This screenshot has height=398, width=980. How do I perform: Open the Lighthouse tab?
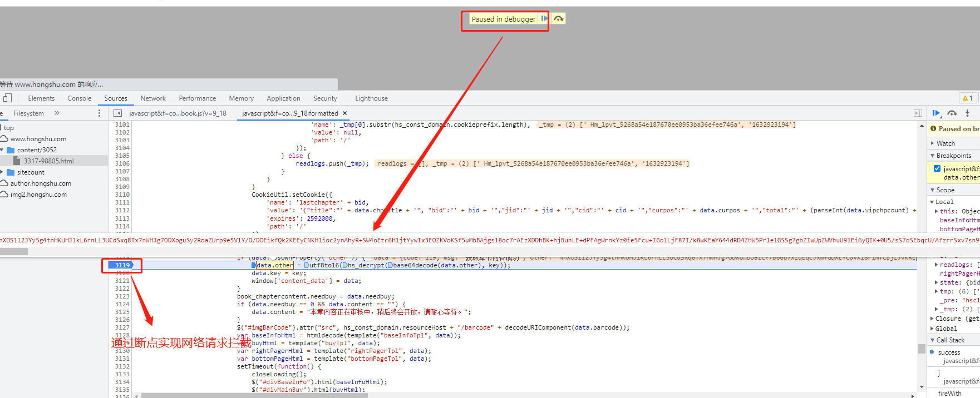[371, 98]
